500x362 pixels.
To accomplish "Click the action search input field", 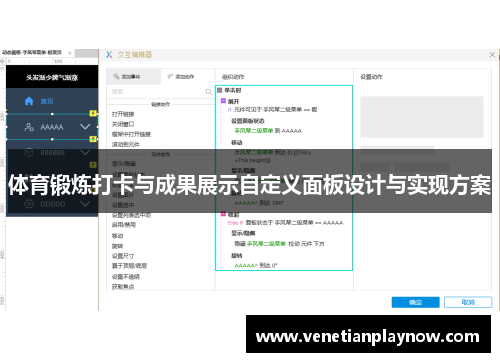I will [x=160, y=92].
